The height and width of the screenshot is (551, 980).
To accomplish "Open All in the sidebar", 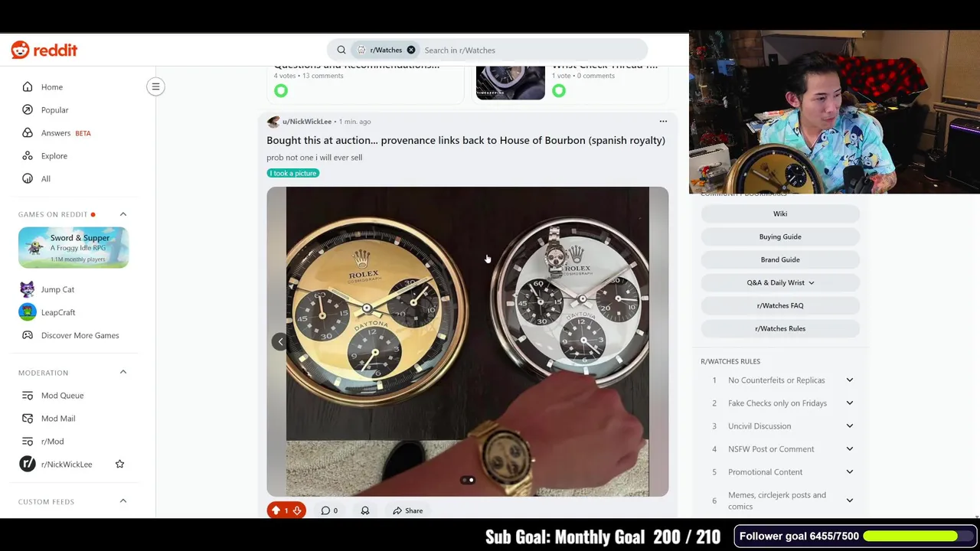I will coord(46,179).
